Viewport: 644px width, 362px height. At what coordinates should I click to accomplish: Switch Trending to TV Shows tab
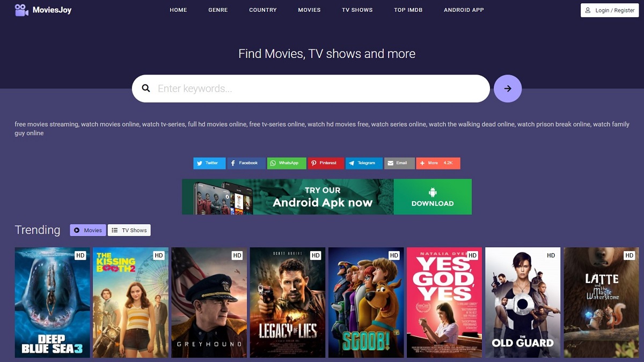129,230
